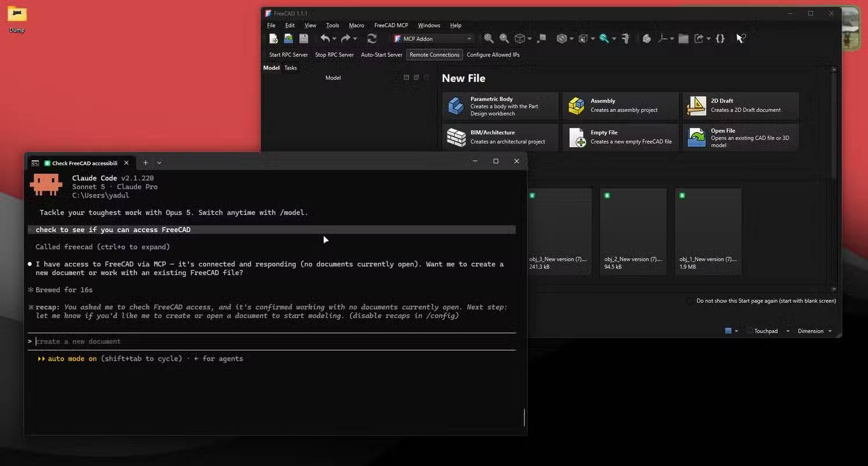Add a new terminal tab with plus
This screenshot has width=868, height=466.
click(x=145, y=163)
